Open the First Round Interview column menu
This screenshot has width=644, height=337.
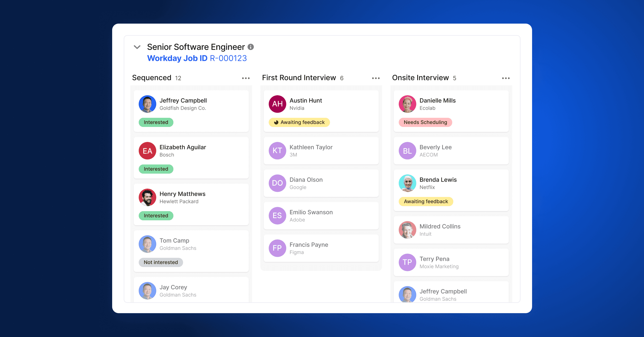pos(376,78)
